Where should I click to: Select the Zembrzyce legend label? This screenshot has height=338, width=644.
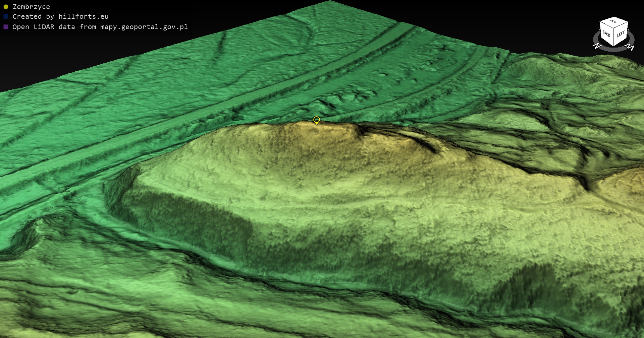[31, 7]
